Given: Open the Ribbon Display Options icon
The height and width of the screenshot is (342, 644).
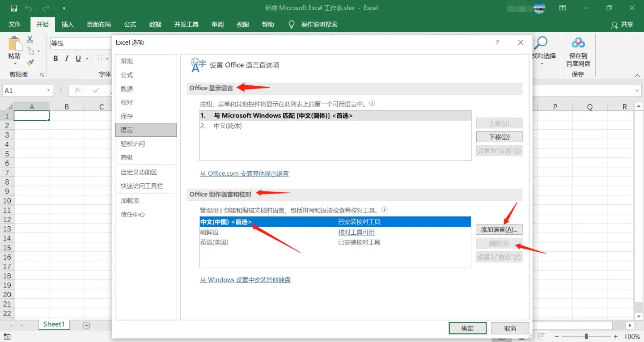Looking at the screenshot, I should click(x=563, y=8).
